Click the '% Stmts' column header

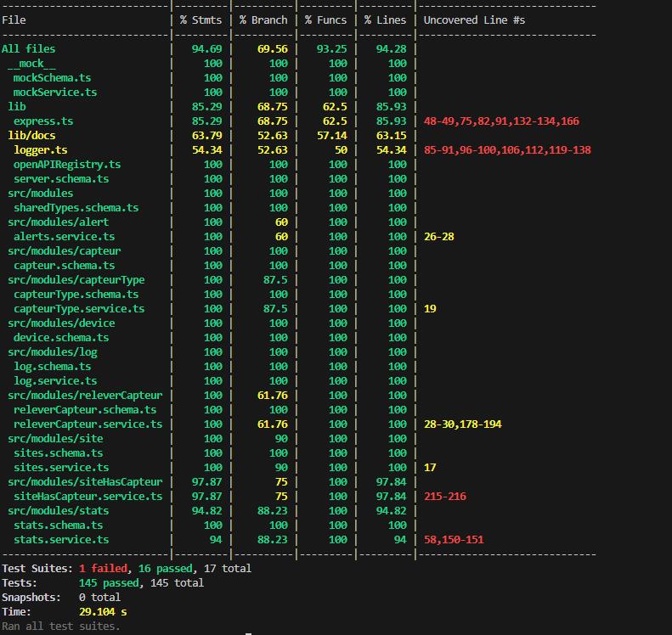(201, 20)
